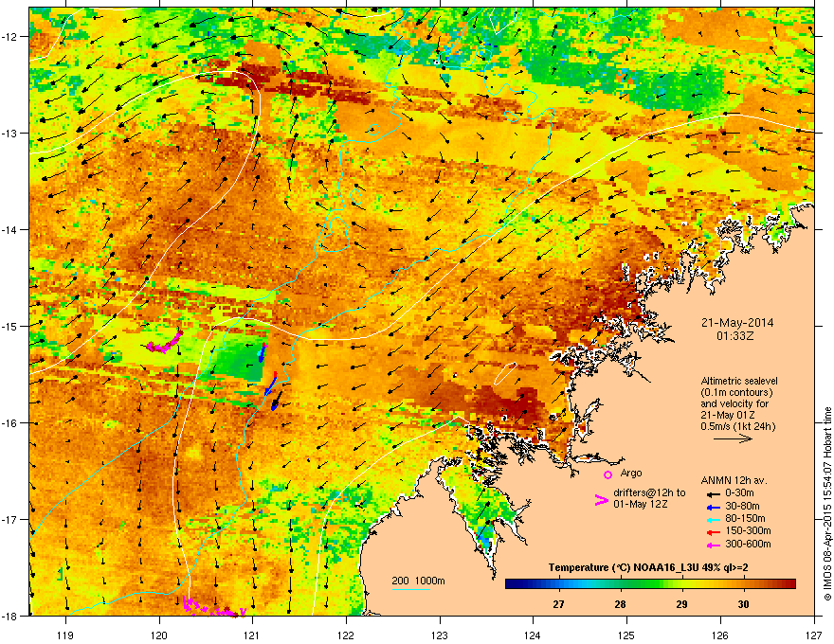Click the 0-30m depth label

pos(739,493)
